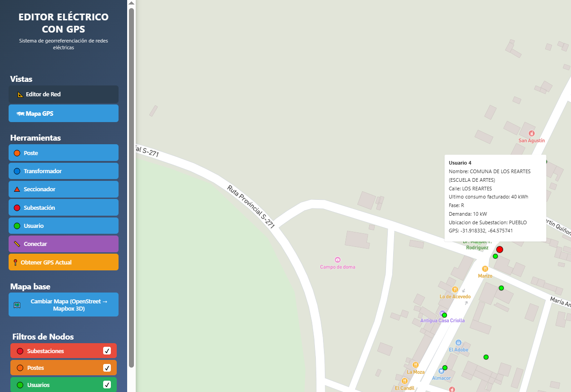Click the map icon on Cambiar Mapa button
This screenshot has width=571, height=392.
16,304
